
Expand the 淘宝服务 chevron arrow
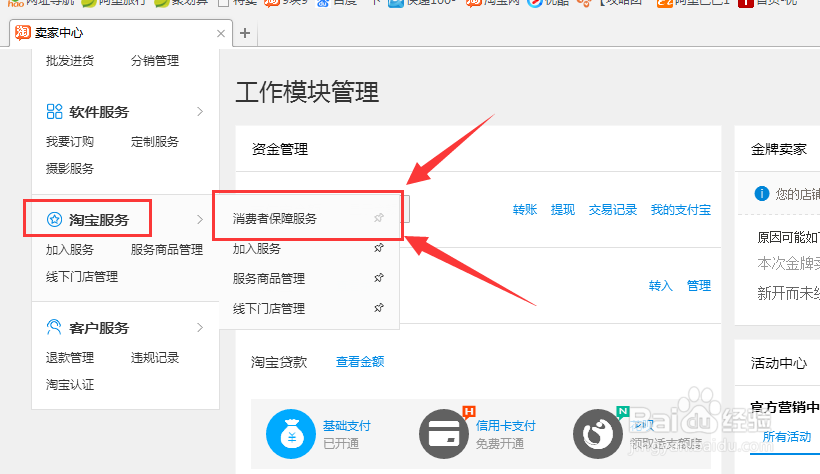click(200, 220)
